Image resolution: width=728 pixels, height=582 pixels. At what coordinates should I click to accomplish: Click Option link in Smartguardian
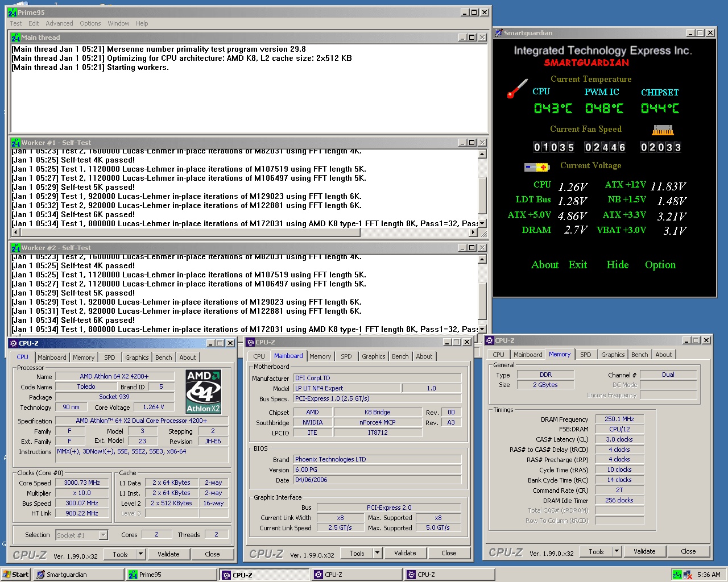(660, 265)
